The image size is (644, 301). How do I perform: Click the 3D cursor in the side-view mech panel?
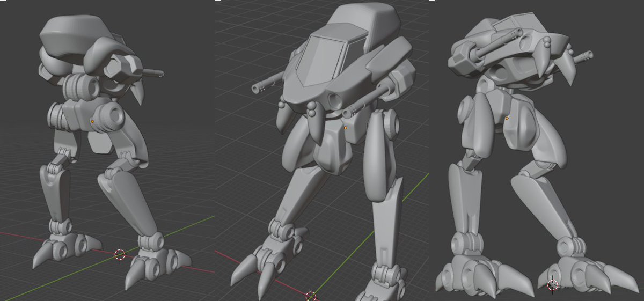[x=120, y=254]
